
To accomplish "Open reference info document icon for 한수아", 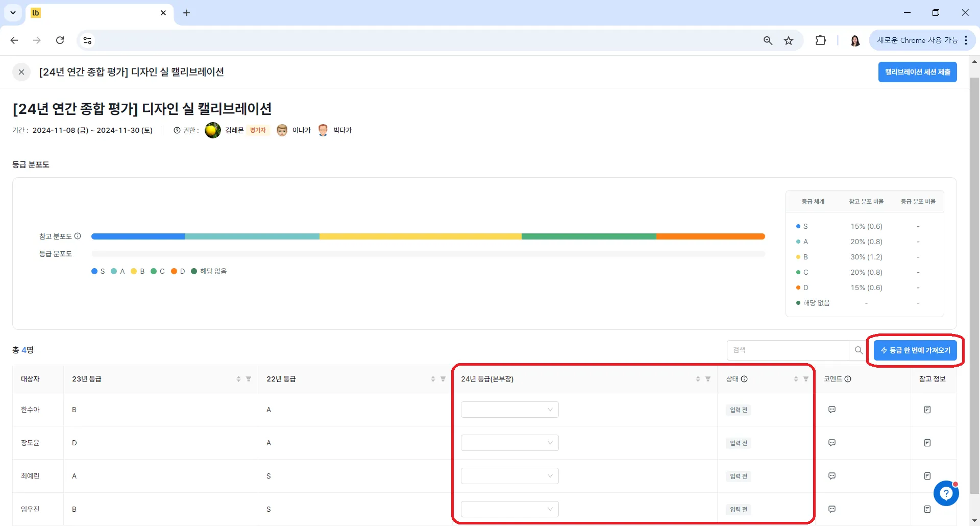I will tap(927, 410).
